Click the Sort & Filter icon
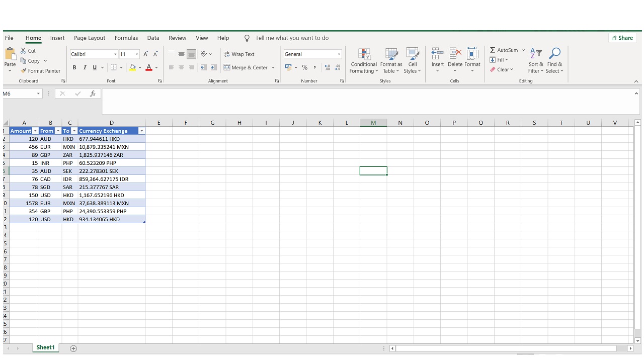 536,54
